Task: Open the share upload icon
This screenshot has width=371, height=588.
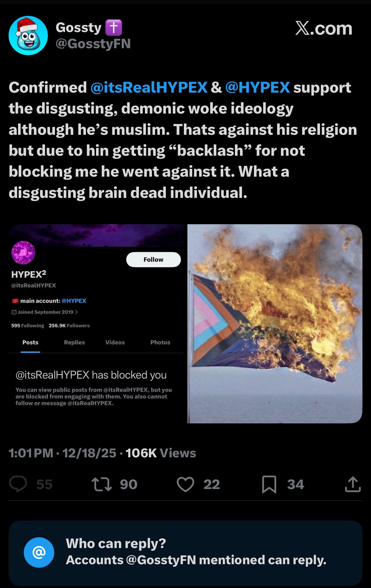Action: [x=353, y=484]
